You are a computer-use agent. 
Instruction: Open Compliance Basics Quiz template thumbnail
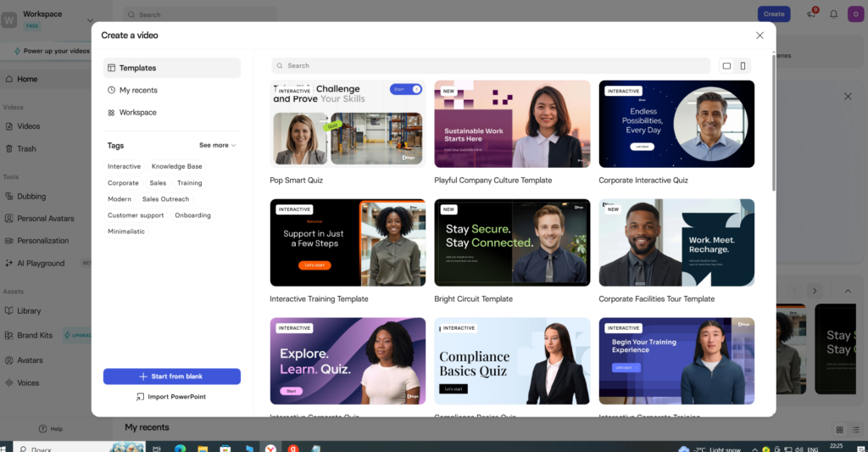pyautogui.click(x=512, y=361)
